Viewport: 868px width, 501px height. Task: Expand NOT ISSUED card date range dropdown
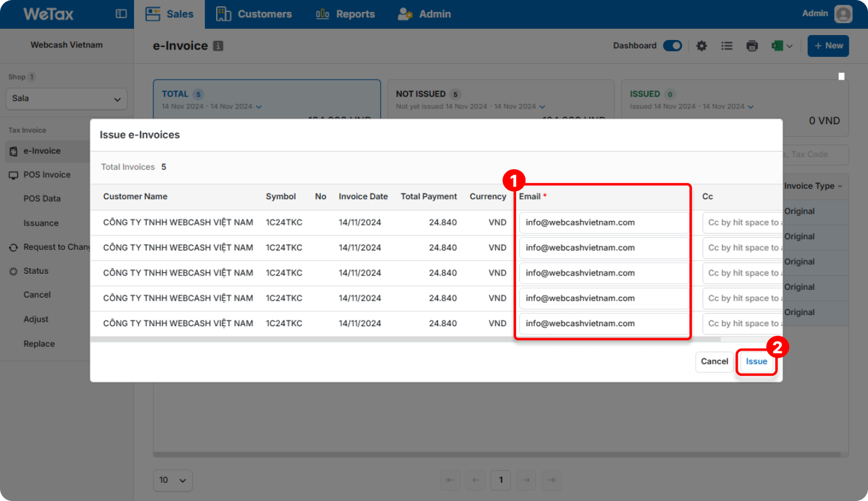tap(542, 106)
